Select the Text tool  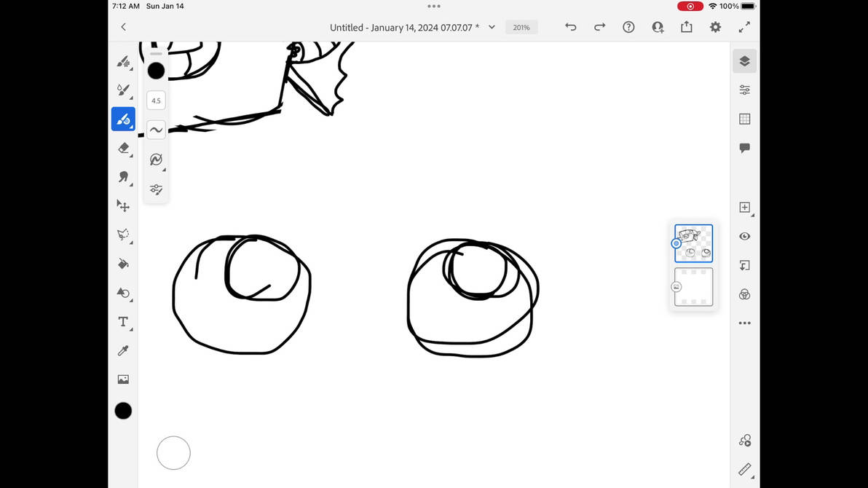click(x=123, y=321)
